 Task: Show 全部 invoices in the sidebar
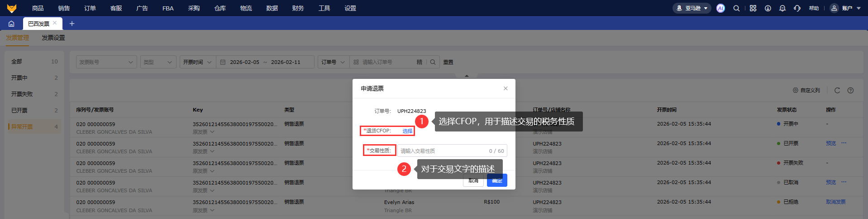[x=34, y=62]
